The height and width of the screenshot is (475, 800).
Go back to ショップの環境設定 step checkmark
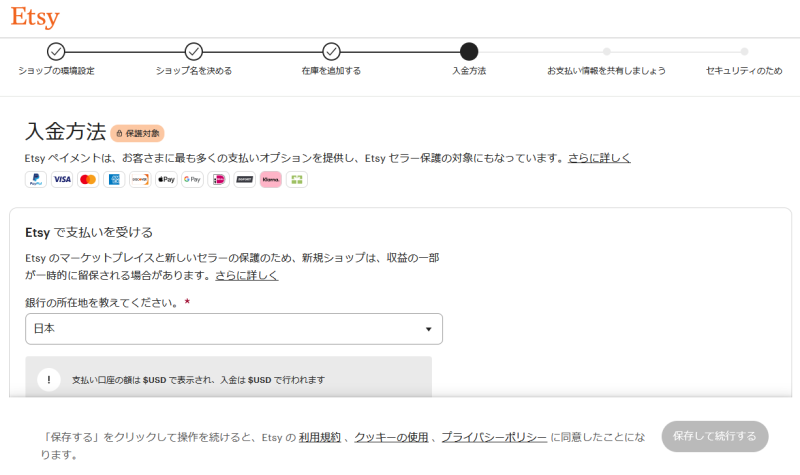(56, 52)
